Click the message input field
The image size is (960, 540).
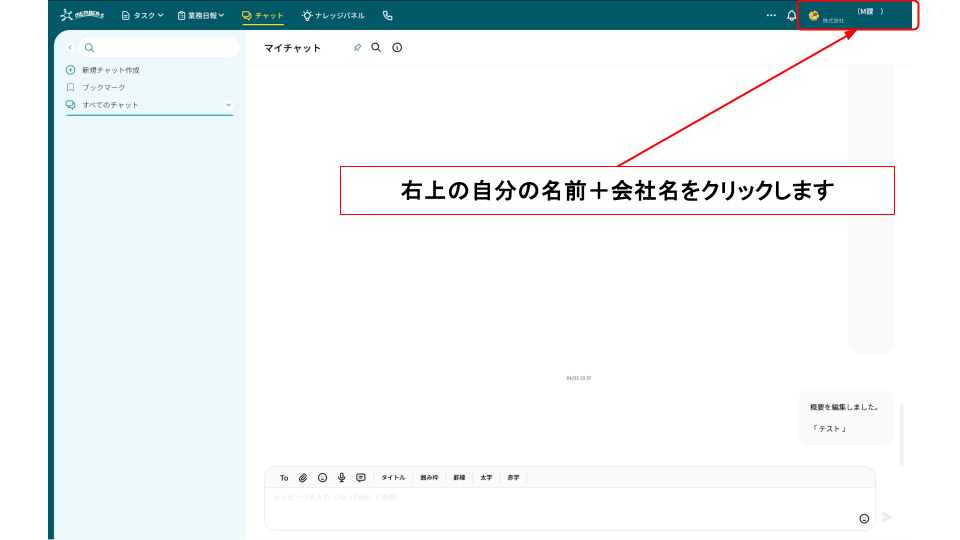coord(560,507)
